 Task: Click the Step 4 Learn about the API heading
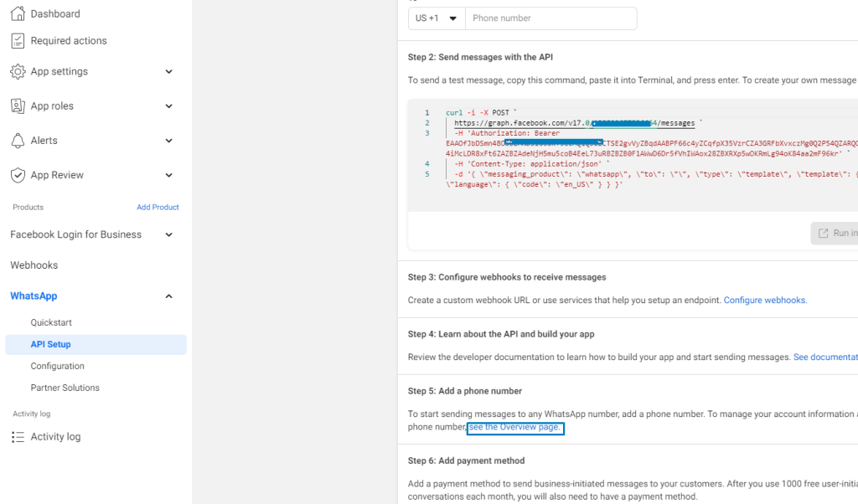[x=501, y=334]
